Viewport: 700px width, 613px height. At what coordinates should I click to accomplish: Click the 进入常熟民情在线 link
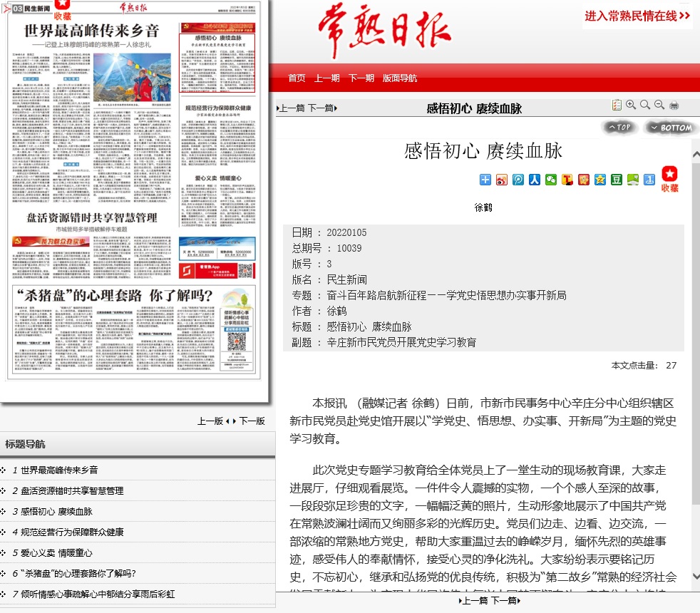(637, 16)
